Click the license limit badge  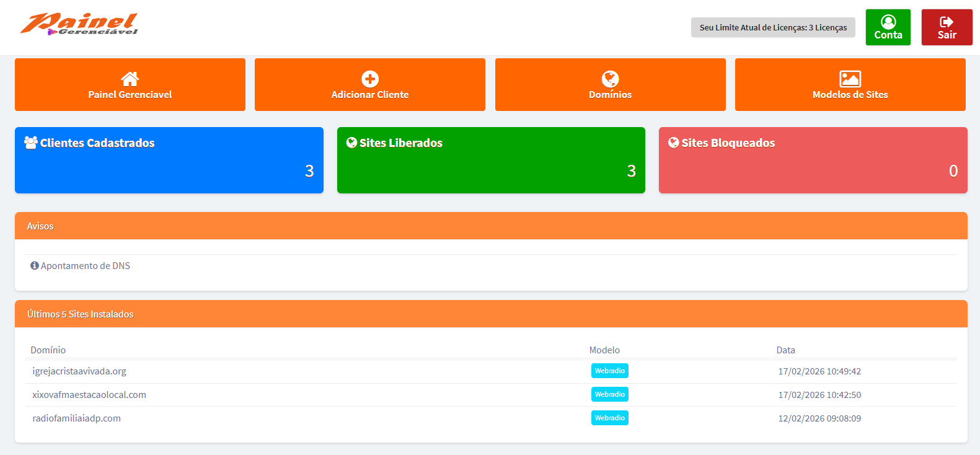click(773, 27)
